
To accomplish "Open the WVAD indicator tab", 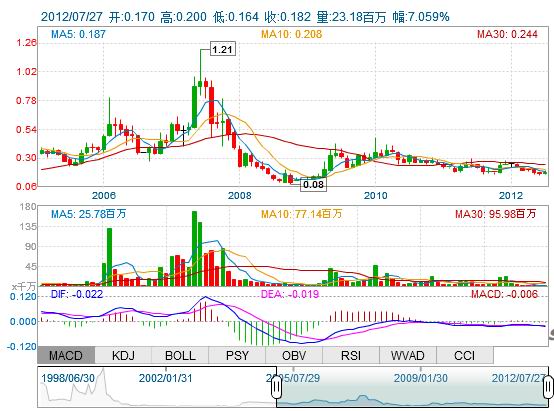I will [408, 355].
